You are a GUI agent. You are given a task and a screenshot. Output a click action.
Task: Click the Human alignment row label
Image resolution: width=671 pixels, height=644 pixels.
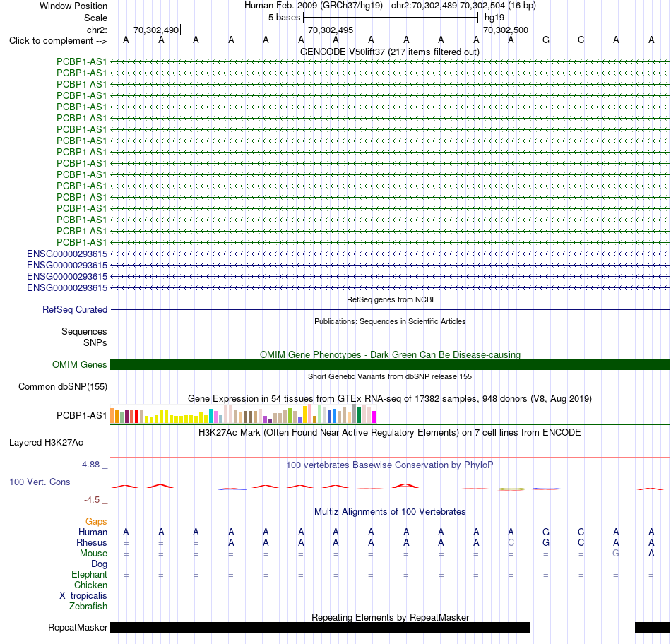(93, 532)
